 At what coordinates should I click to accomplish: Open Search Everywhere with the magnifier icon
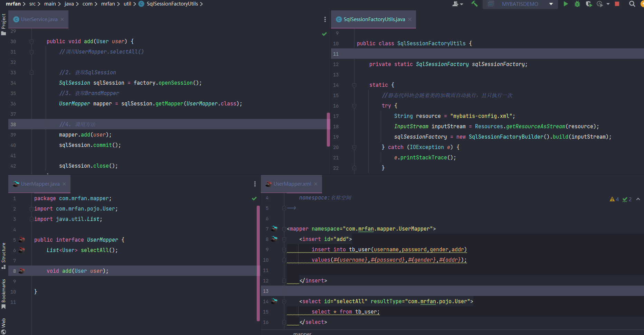(x=632, y=4)
